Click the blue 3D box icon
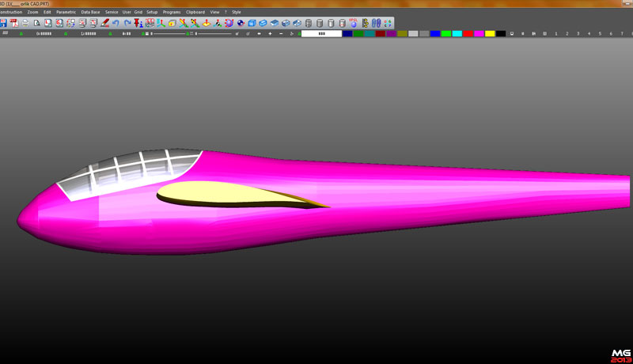 pos(252,23)
